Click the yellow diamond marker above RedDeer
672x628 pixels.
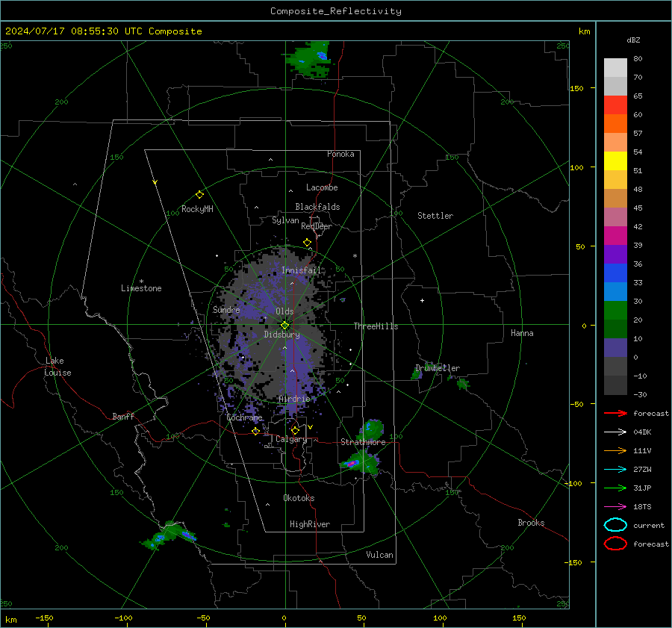pos(308,243)
